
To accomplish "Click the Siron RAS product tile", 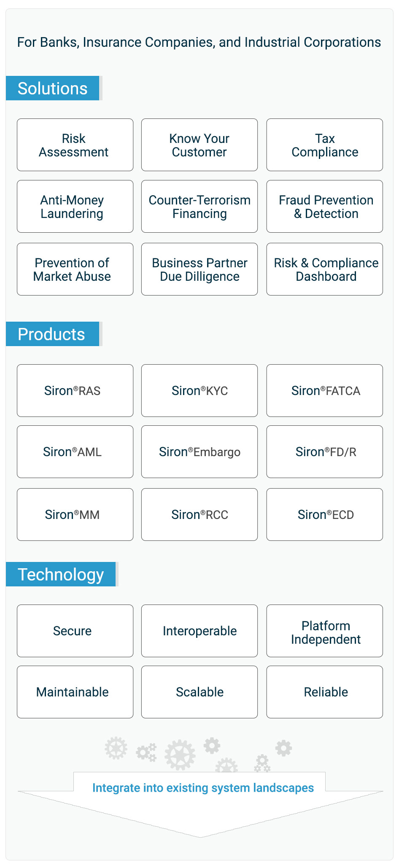I will [75, 390].
